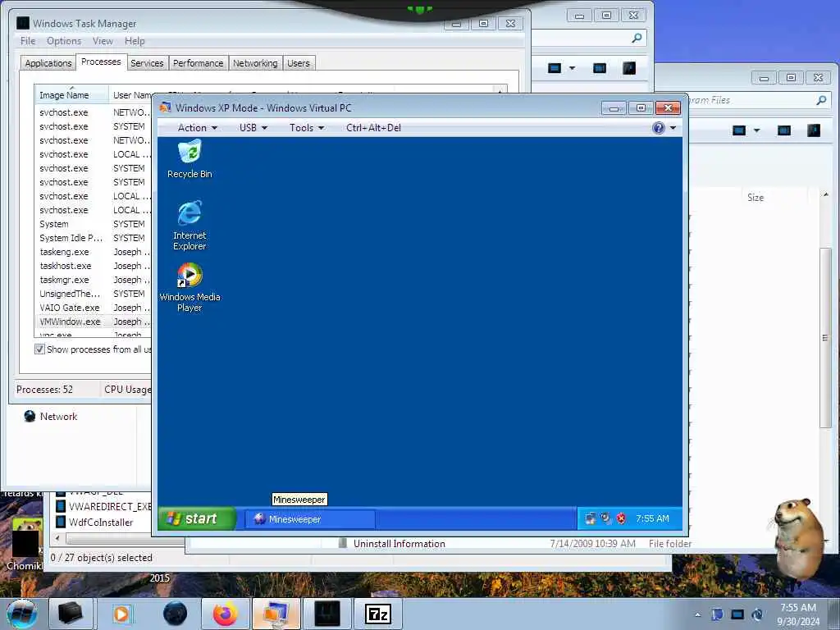Click the hamster desktop gadget
The height and width of the screenshot is (630, 840).
click(798, 538)
